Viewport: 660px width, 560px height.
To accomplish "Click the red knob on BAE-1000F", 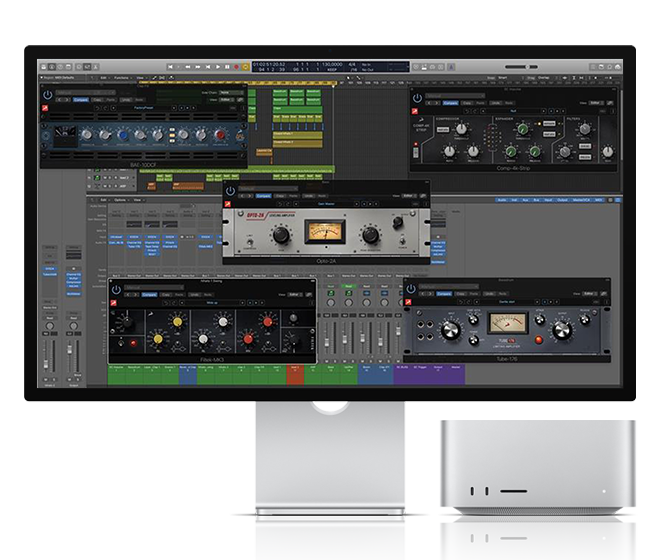I will (x=220, y=135).
